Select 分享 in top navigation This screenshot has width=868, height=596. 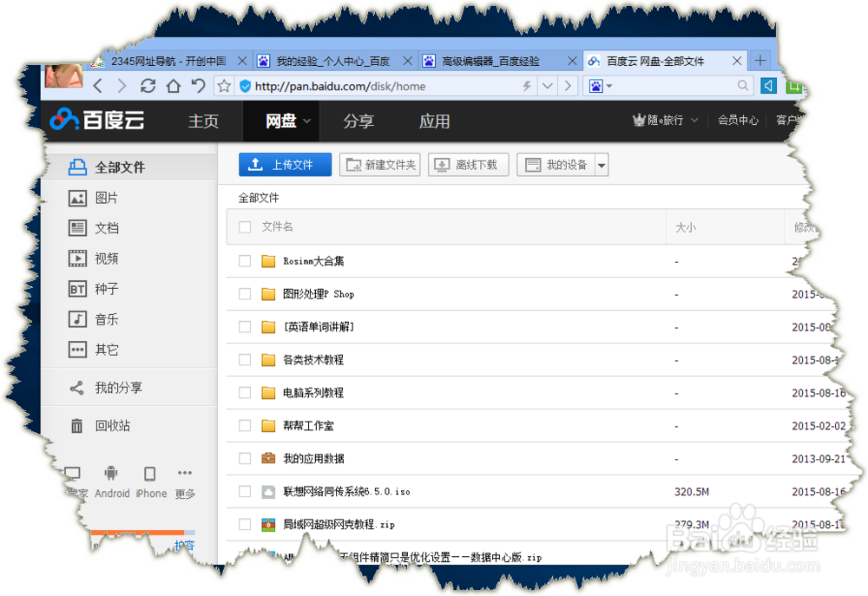click(358, 121)
